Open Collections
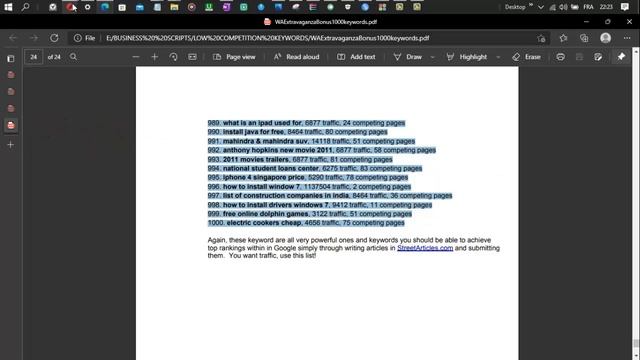The image size is (640, 360). coord(584,38)
